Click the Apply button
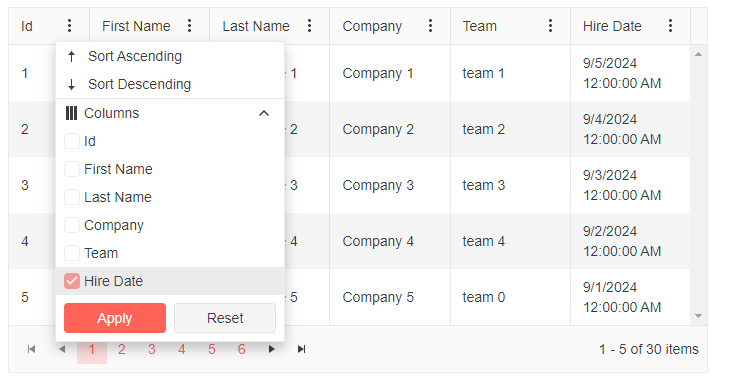732x387 pixels. click(x=115, y=318)
